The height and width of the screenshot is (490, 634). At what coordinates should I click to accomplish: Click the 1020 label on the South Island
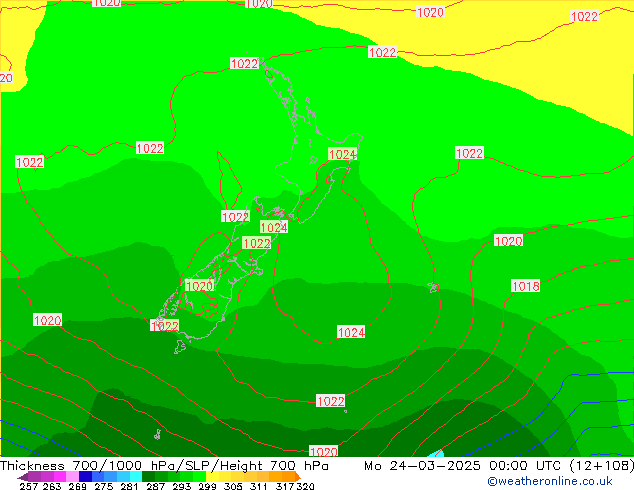coord(199,285)
